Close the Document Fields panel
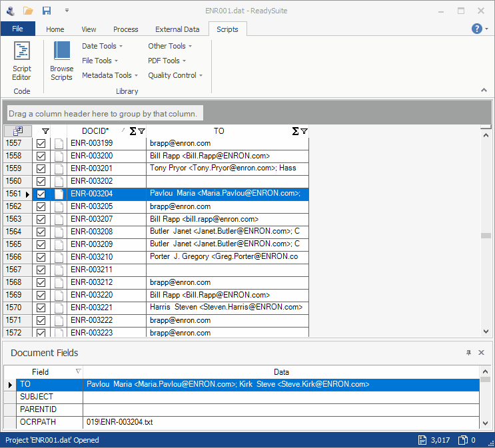The width and height of the screenshot is (495, 448). 481,352
